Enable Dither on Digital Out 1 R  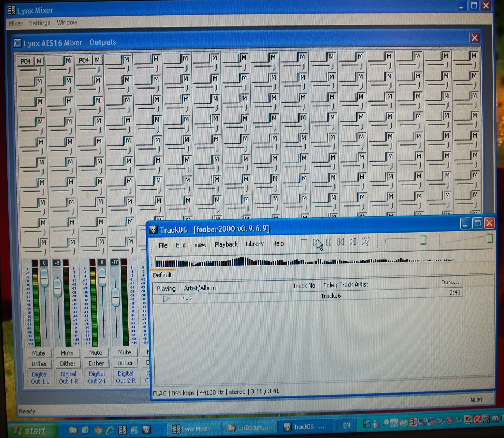pyautogui.click(x=68, y=364)
